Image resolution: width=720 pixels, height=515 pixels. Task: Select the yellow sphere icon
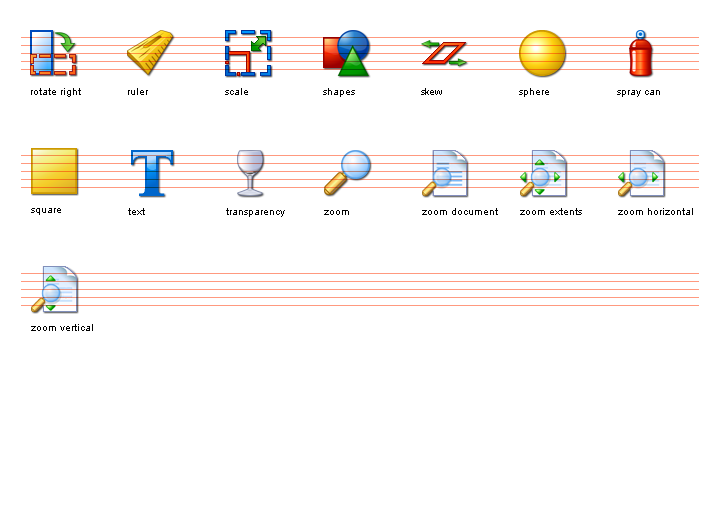click(x=542, y=54)
